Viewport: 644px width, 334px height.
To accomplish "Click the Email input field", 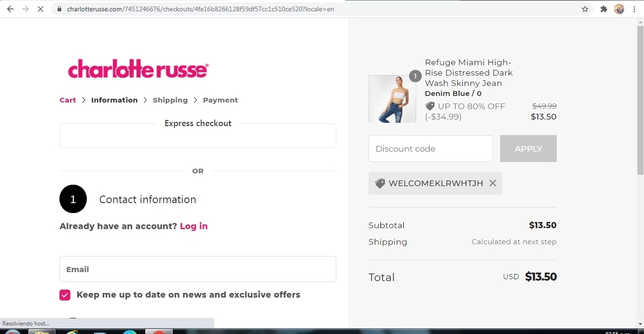I will pyautogui.click(x=198, y=269).
